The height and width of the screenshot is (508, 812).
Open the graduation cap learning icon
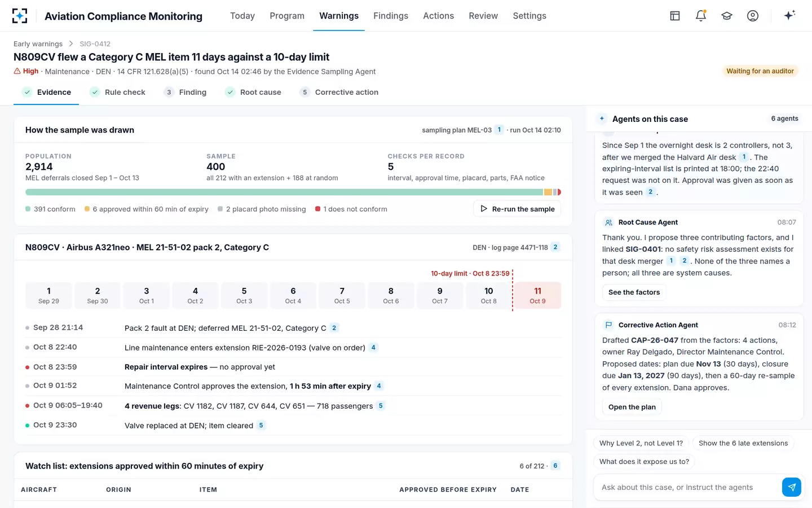tap(727, 16)
